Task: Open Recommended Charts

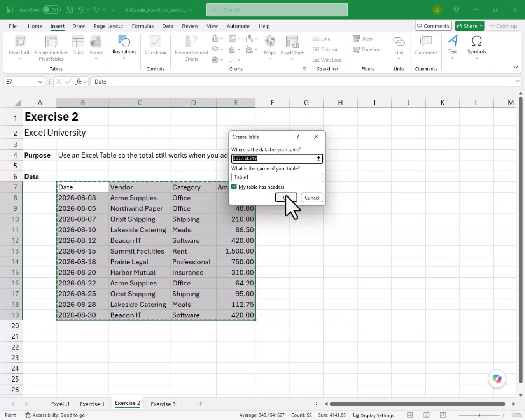Action: [x=191, y=48]
